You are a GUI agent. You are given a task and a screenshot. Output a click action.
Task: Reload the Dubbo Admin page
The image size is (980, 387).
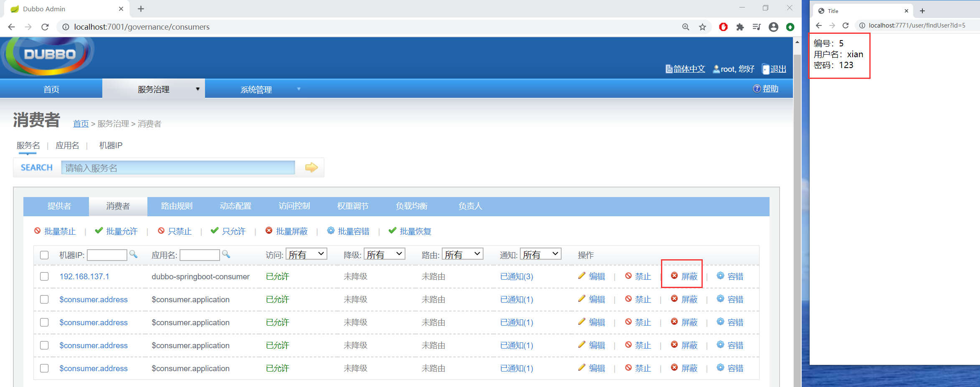45,27
